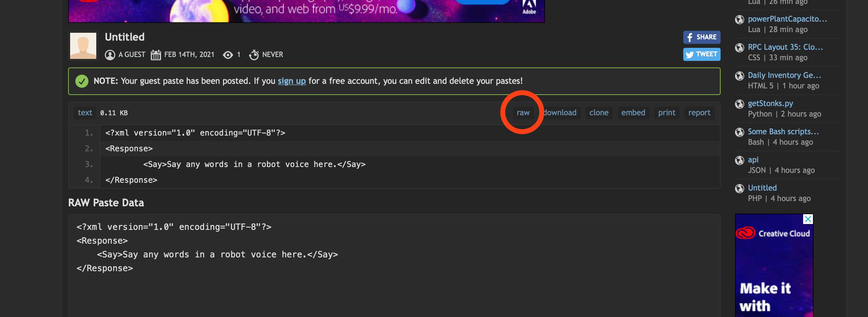The width and height of the screenshot is (868, 317).
Task: Print the paste
Action: point(666,113)
